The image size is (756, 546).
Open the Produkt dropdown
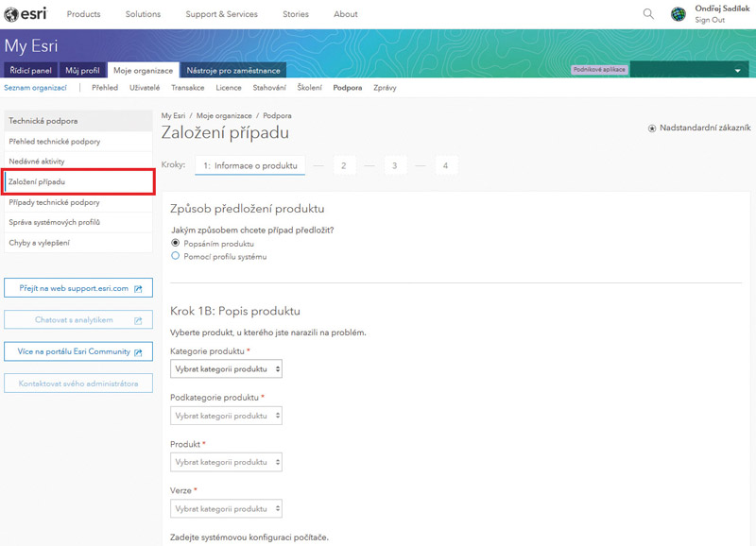click(226, 462)
